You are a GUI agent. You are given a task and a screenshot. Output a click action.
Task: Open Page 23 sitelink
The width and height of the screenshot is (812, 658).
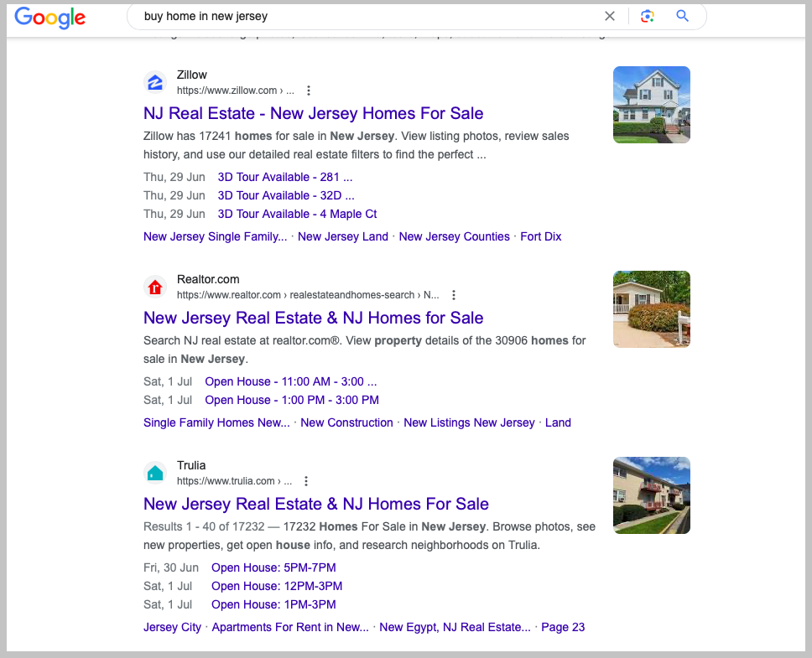tap(563, 628)
